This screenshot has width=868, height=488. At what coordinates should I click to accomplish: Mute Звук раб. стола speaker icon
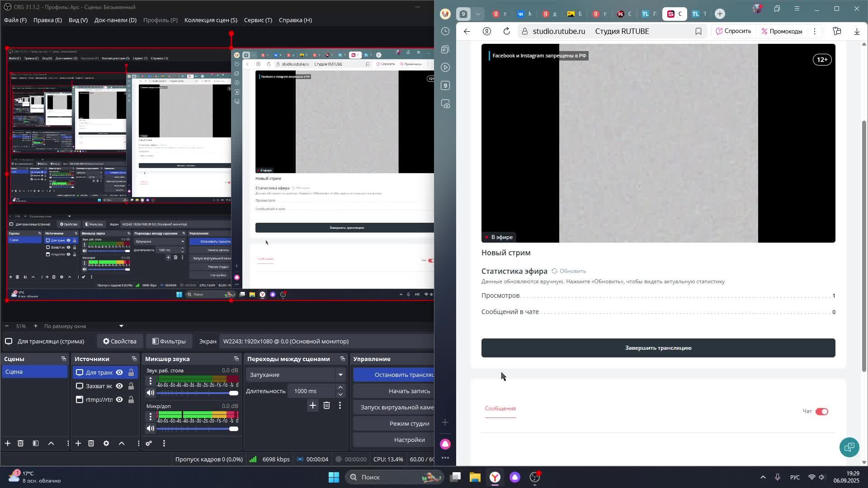pyautogui.click(x=151, y=393)
